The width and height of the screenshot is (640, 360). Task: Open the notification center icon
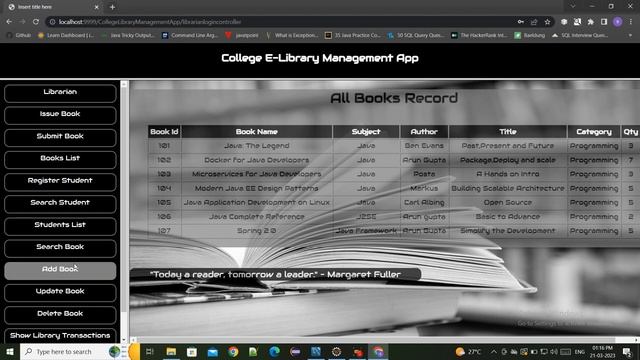pyautogui.click(x=627, y=351)
